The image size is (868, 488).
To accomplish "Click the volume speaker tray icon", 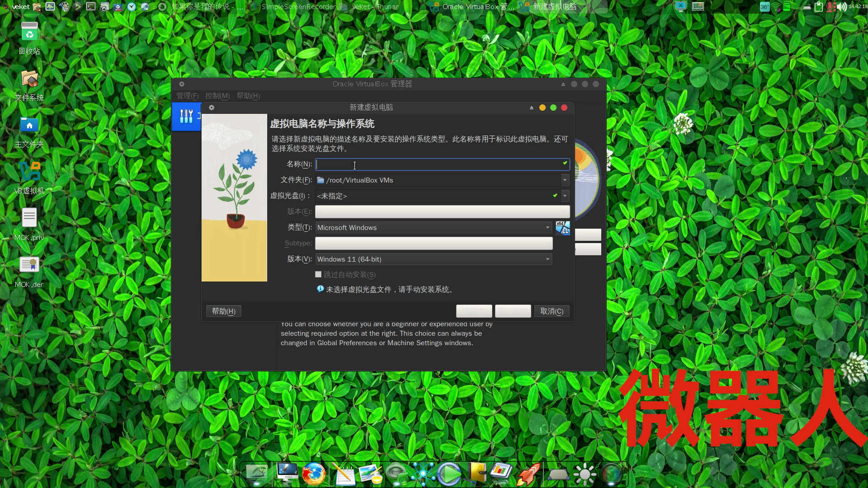I will [842, 7].
